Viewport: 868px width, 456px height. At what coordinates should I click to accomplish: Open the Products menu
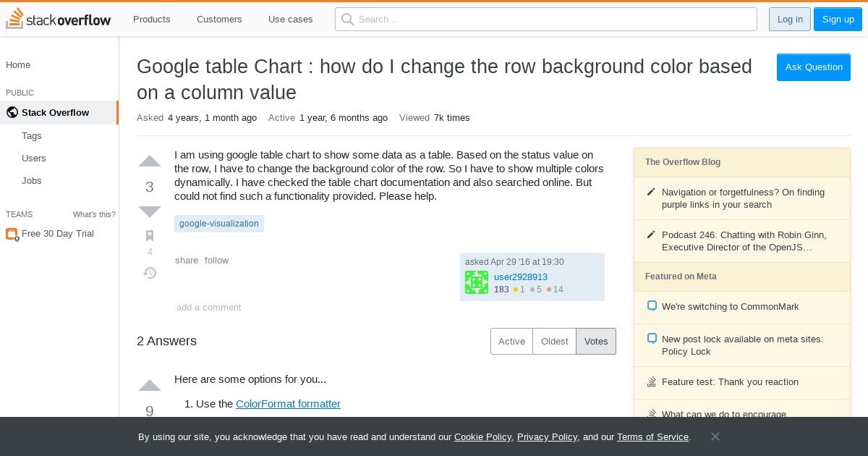152,20
